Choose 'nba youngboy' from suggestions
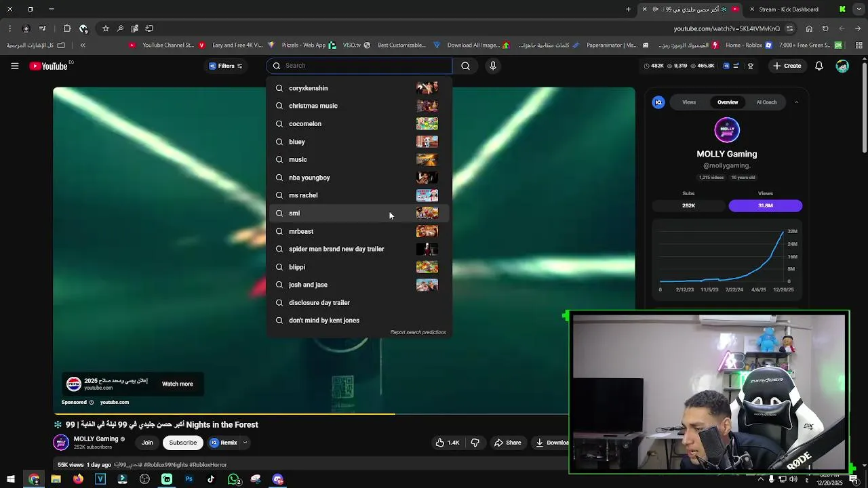Screen dimensions: 868x488 [x=359, y=178]
